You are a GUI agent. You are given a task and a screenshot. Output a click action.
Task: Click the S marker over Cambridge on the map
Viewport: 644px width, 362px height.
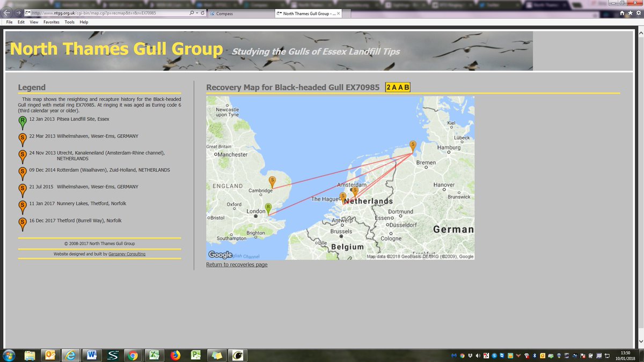272,181
